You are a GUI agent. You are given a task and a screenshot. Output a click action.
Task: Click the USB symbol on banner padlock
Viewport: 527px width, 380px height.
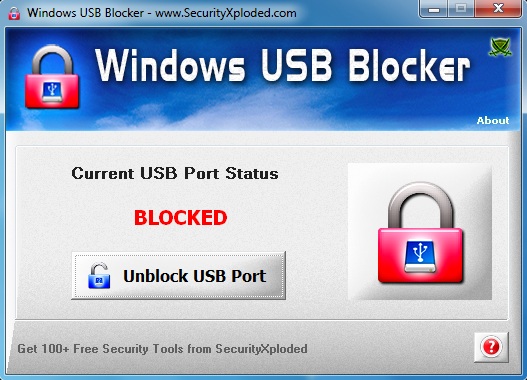coord(52,91)
